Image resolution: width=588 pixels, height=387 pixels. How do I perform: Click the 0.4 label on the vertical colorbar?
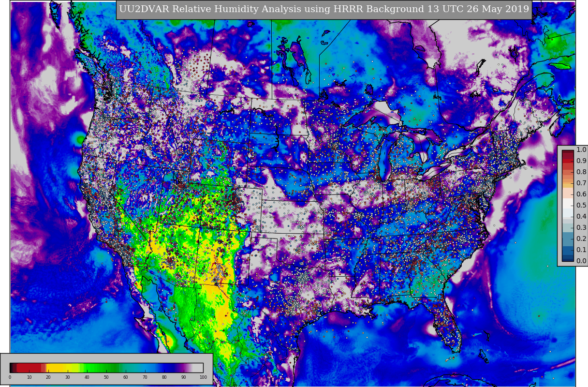[581, 216]
